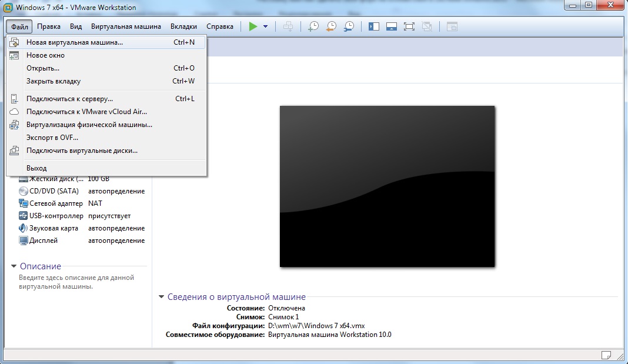This screenshot has height=364, width=628.
Task: Choose Подключиться к серверу... entry
Action: point(106,99)
